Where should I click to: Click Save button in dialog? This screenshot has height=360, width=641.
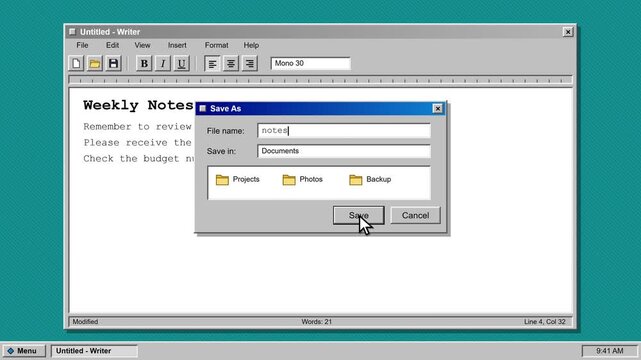[x=359, y=215]
